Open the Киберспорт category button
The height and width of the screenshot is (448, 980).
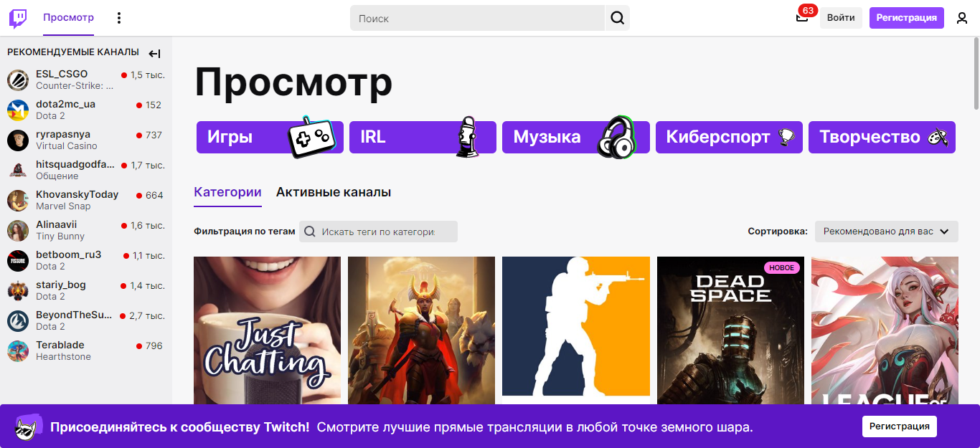(729, 137)
